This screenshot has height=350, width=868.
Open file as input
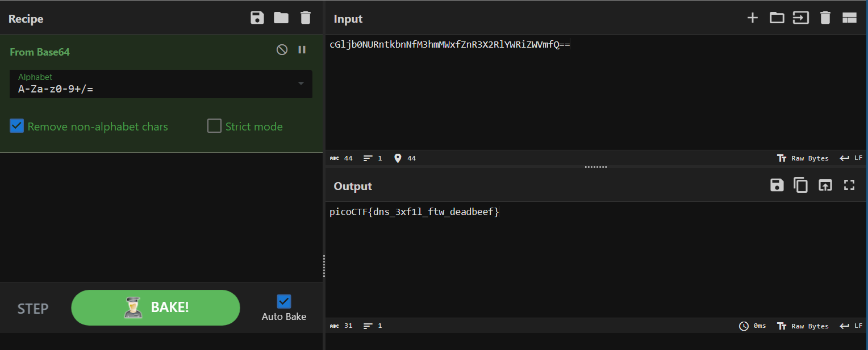tap(801, 18)
